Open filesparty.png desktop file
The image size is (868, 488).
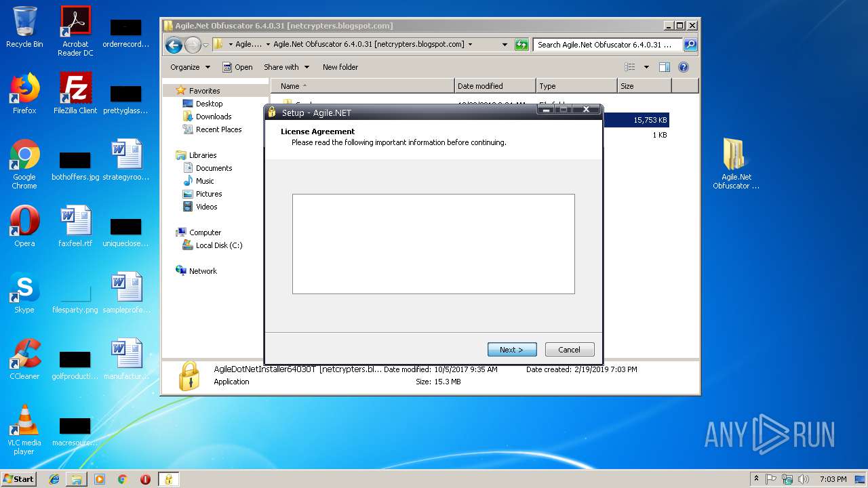[x=75, y=298]
